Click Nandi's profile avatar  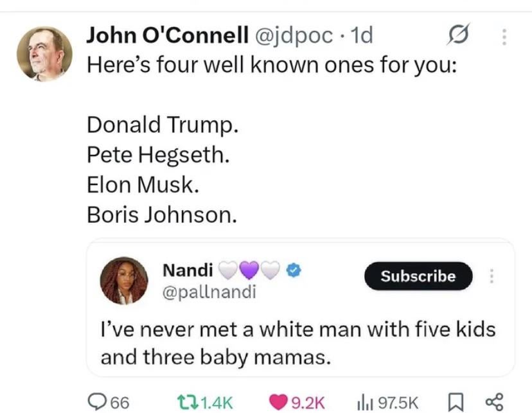pos(124,281)
